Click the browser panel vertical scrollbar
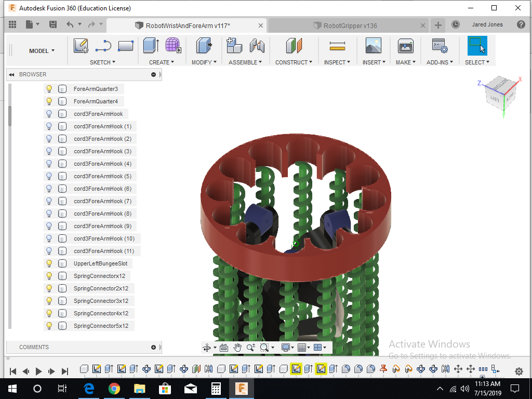Screen dimensions: 532x399 click(10, 116)
